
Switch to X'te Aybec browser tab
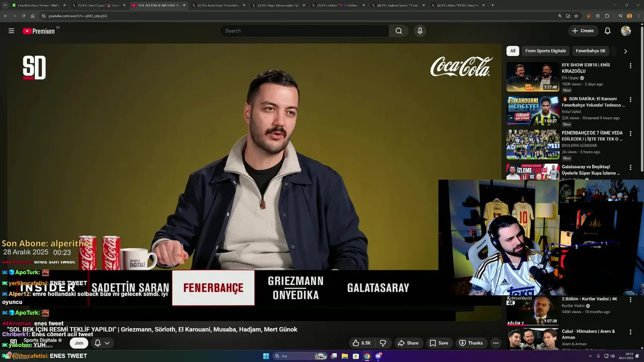[x=457, y=5]
